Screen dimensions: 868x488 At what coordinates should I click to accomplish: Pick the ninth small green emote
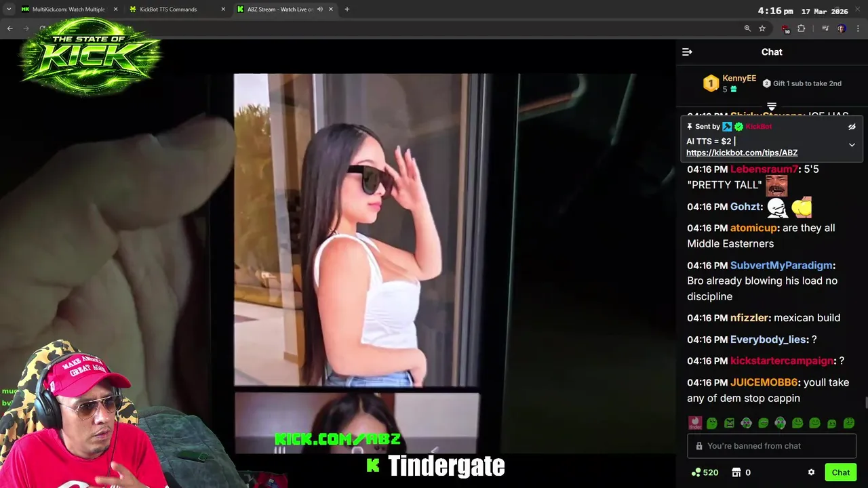tap(831, 424)
